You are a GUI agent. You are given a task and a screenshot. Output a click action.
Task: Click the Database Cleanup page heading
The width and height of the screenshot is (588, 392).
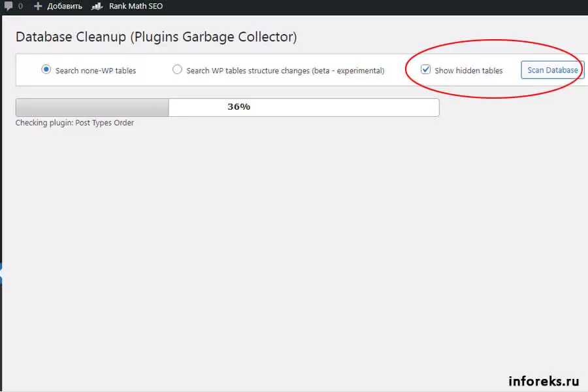156,37
